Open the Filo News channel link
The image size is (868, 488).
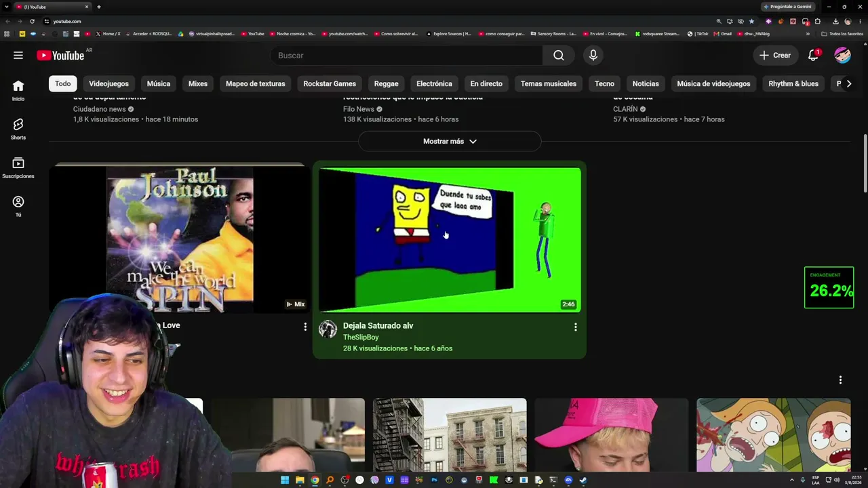(359, 109)
